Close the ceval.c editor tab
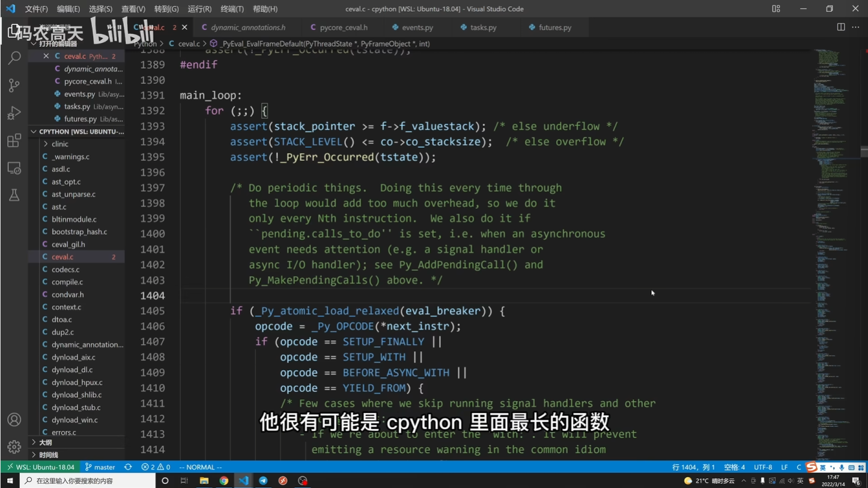Viewport: 868px width, 488px height. [184, 28]
